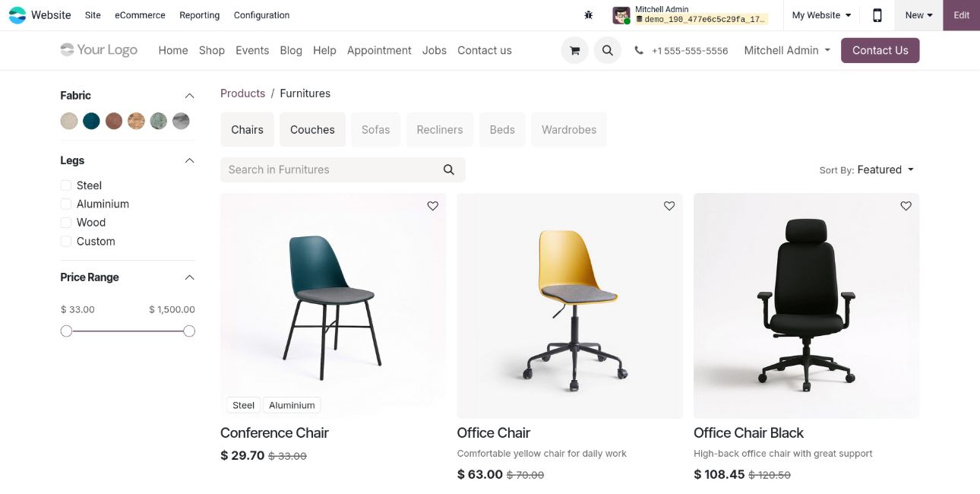Image resolution: width=980 pixels, height=494 pixels.
Task: Click heart icon on Office Chair
Action: coord(669,206)
